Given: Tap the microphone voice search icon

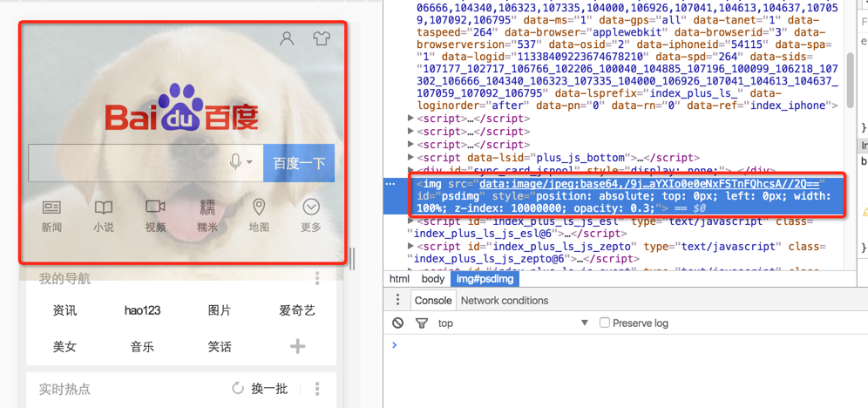Looking at the screenshot, I should (x=236, y=161).
